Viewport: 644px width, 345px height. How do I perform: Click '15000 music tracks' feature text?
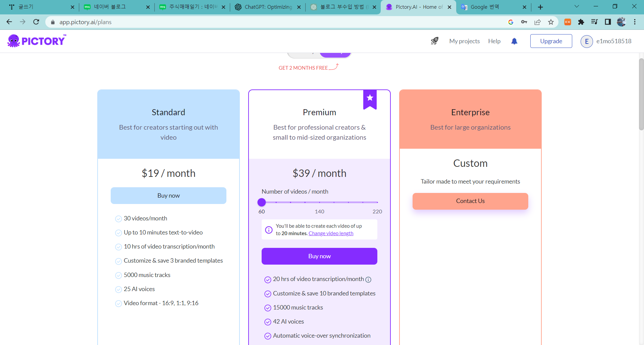[298, 307]
